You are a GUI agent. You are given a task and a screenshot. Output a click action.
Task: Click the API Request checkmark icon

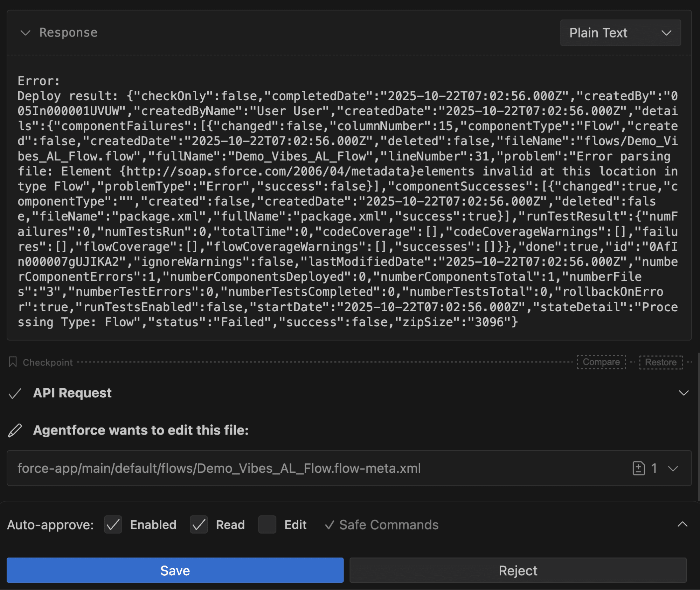click(15, 393)
